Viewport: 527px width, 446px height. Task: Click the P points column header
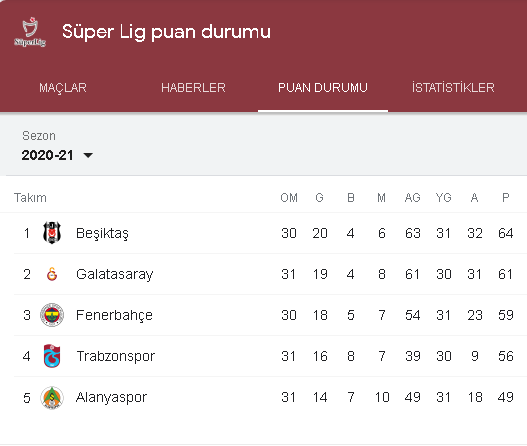(505, 198)
